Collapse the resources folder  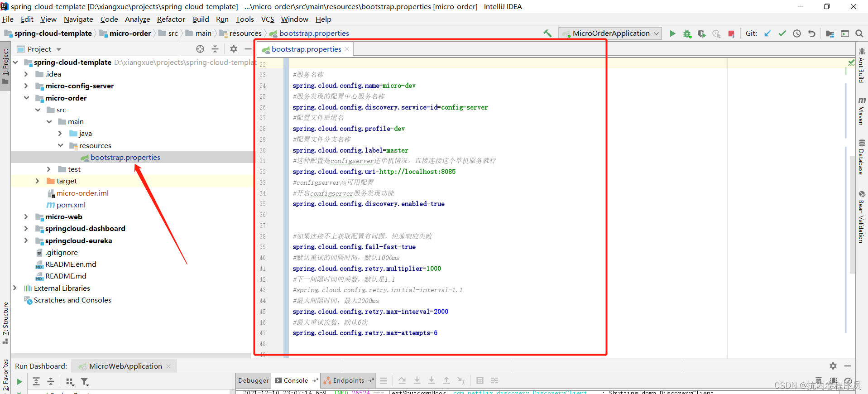[61, 145]
